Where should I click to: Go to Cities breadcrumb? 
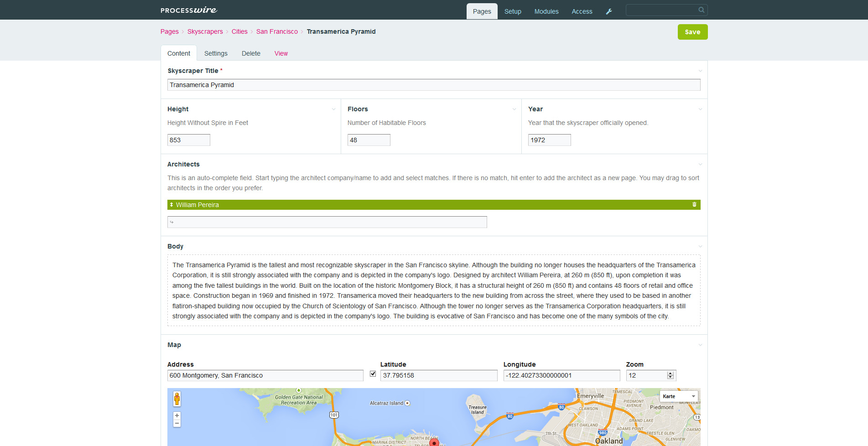[x=239, y=31]
